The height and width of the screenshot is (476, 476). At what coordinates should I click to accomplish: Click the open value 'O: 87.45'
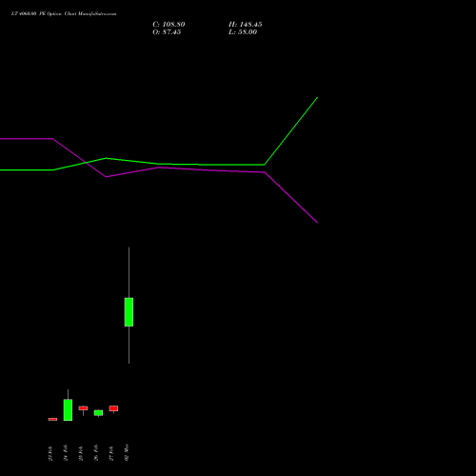167,32
